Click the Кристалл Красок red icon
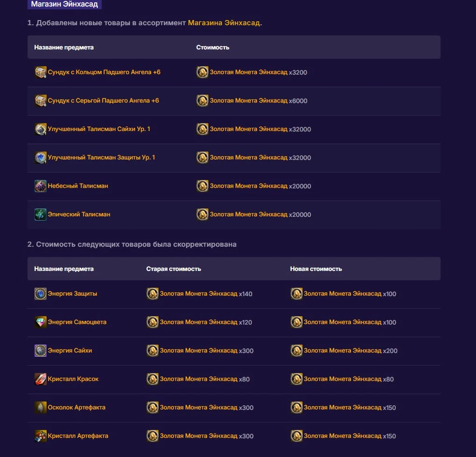 [41, 379]
